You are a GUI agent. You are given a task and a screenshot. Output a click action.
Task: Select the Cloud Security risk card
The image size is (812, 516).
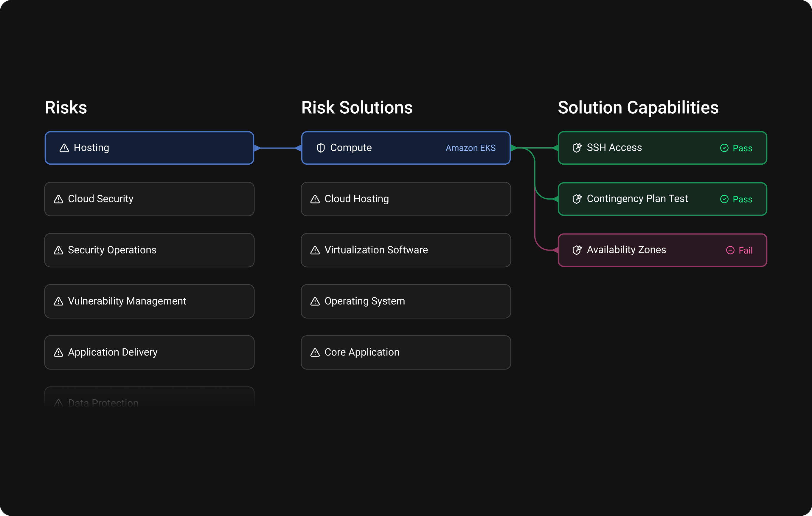(149, 199)
